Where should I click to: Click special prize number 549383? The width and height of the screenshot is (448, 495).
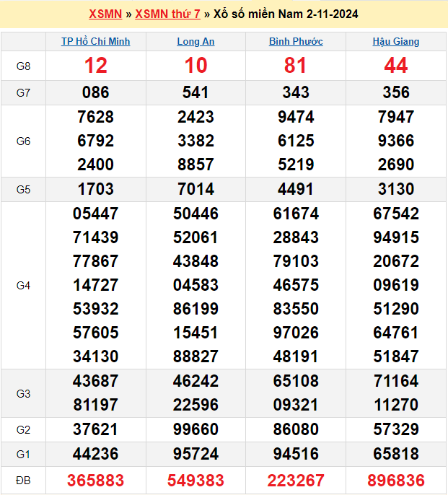click(x=196, y=480)
